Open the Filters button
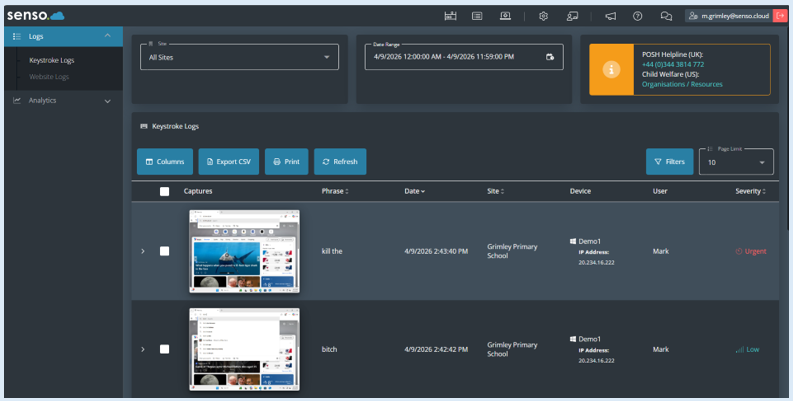 (x=669, y=161)
